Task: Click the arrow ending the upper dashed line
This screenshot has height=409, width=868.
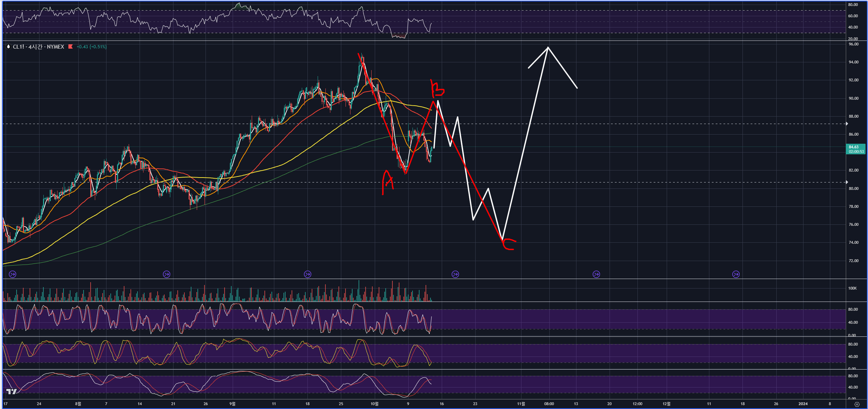Action: [x=847, y=124]
